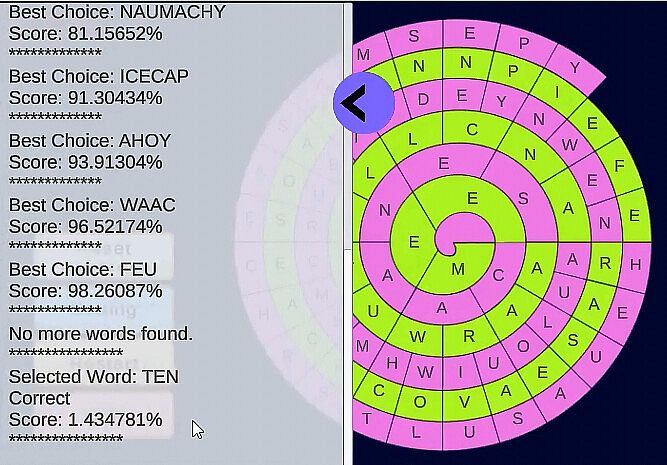Image resolution: width=667 pixels, height=465 pixels.
Task: Pick the green V tile
Action: (465, 402)
